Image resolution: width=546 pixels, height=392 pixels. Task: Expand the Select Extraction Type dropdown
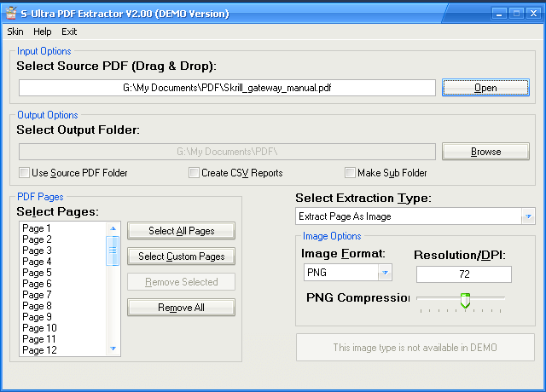point(527,216)
